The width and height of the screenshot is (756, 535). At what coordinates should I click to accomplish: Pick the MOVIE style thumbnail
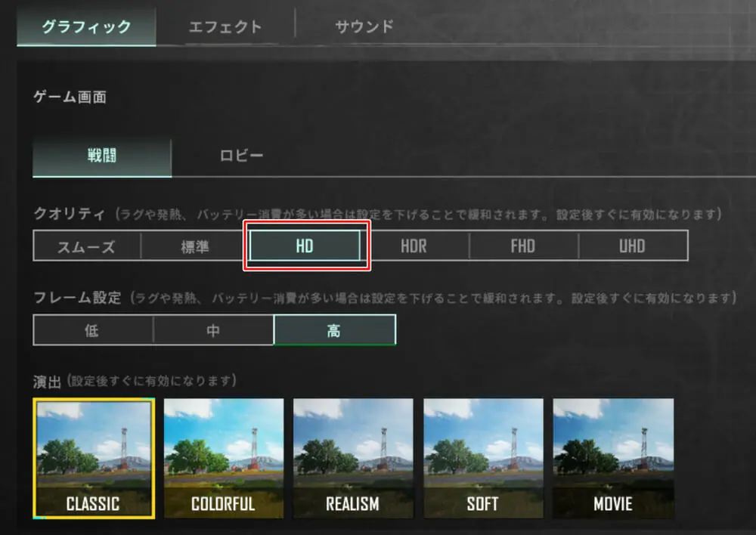tap(613, 459)
